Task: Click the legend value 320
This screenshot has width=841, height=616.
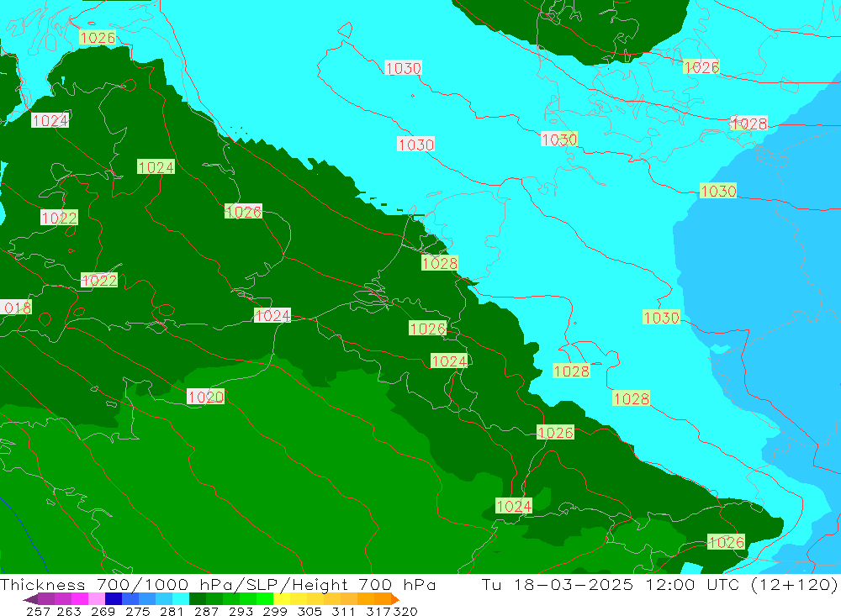Action: click(x=405, y=611)
